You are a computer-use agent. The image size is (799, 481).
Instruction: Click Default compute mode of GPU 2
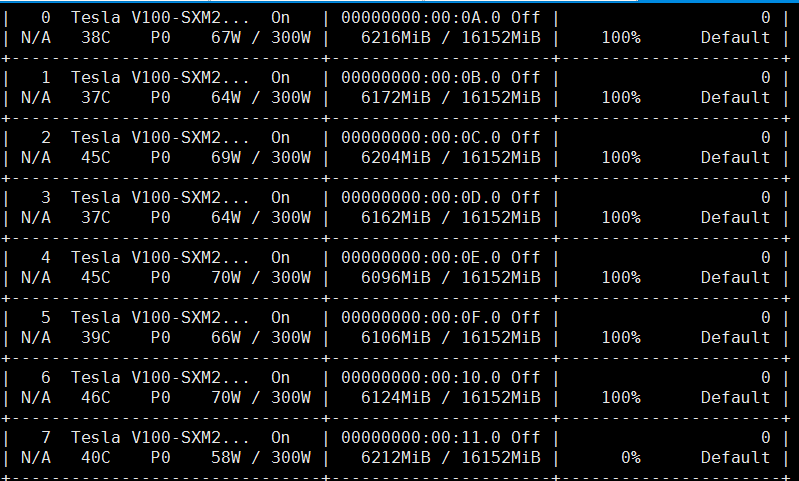coord(735,158)
